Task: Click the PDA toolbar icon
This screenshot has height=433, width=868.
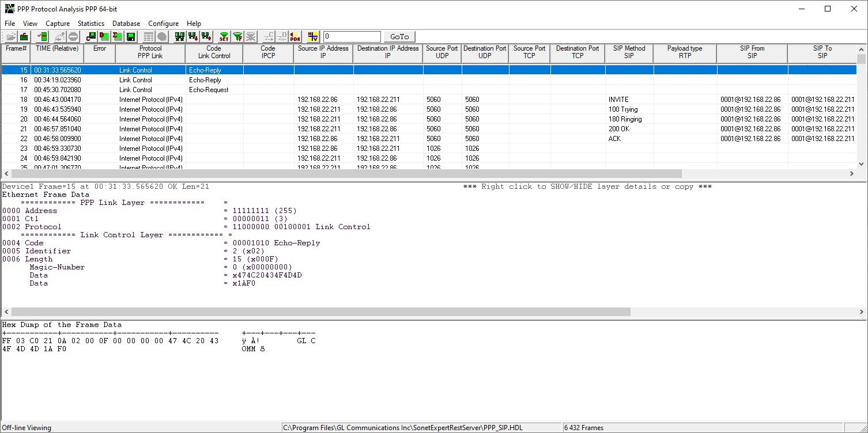Action: click(x=295, y=37)
